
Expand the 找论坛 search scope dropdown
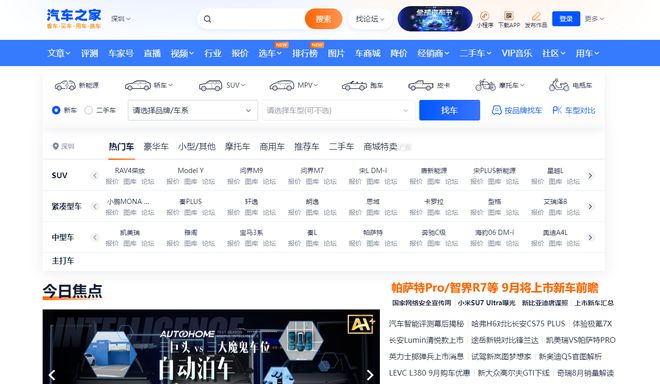click(x=370, y=19)
